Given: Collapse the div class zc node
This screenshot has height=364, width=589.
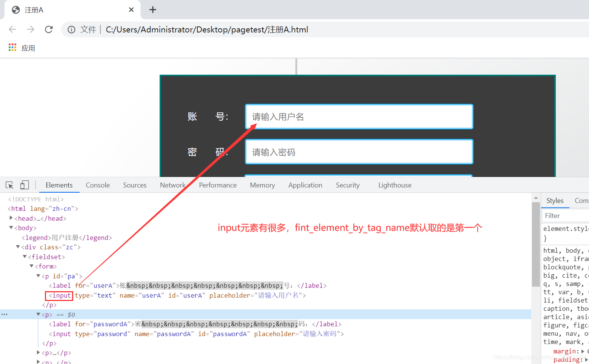Looking at the screenshot, I should click(x=18, y=247).
